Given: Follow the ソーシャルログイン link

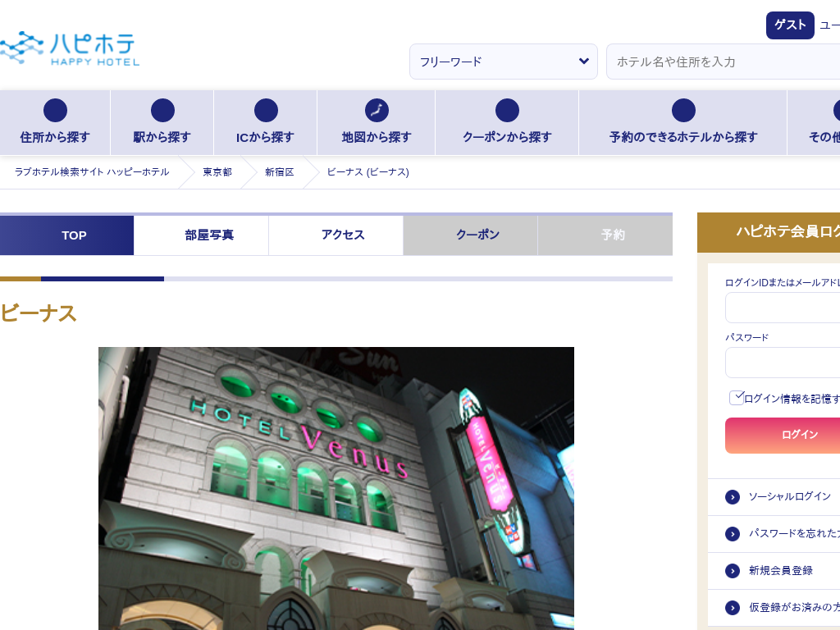Looking at the screenshot, I should pos(790,496).
